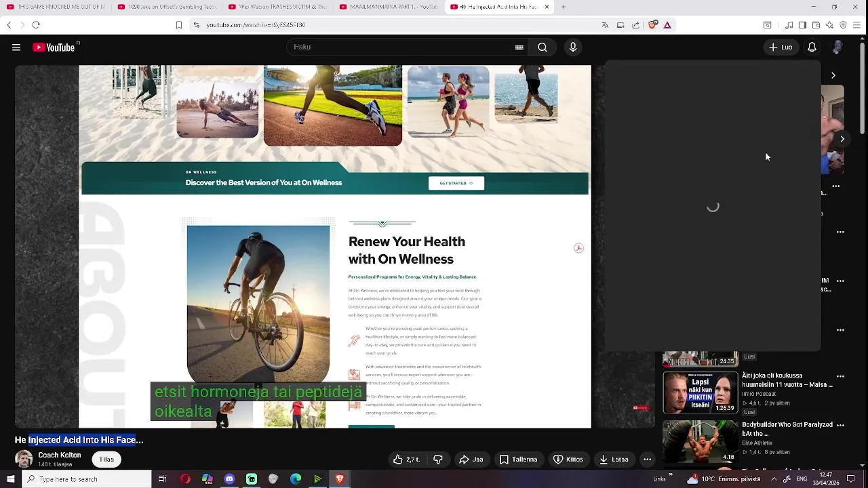This screenshot has height=488, width=868.
Task: Open the on-screen keyboard in search box
Action: pyautogui.click(x=519, y=47)
